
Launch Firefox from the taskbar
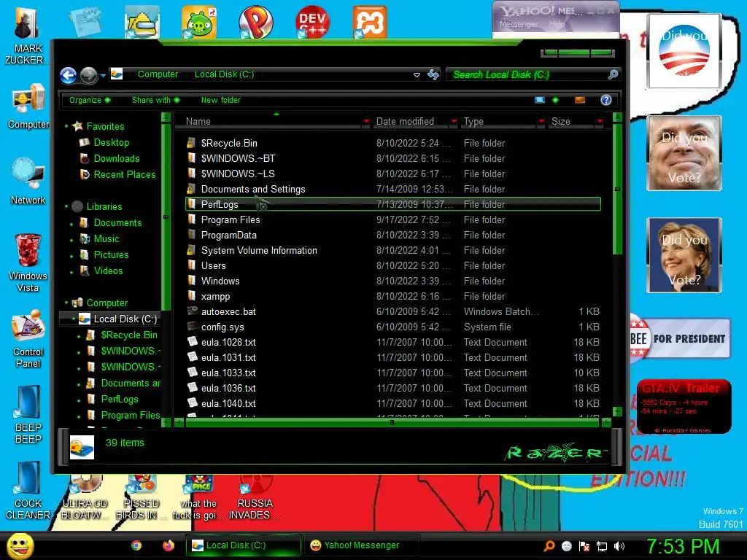pyautogui.click(x=169, y=545)
